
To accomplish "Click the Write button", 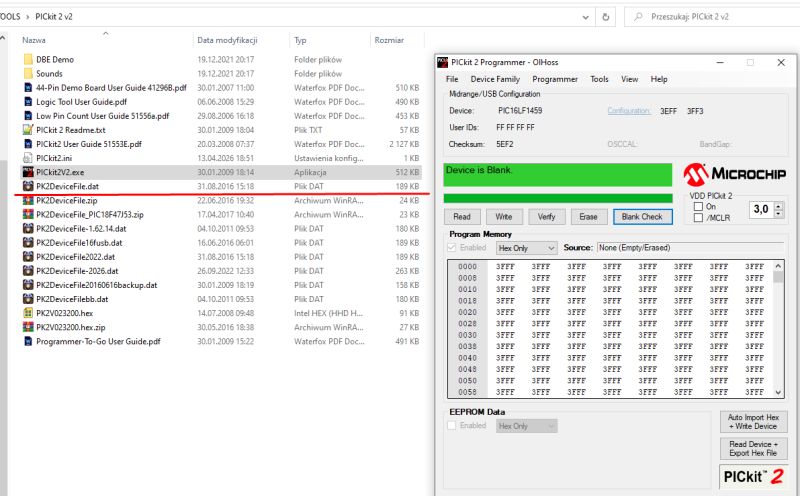I will 504,217.
